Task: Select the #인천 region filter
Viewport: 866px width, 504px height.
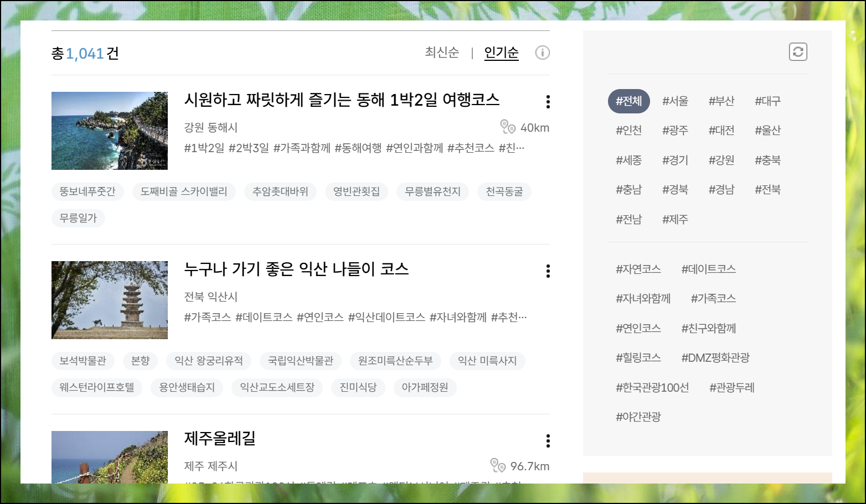Action: click(629, 131)
